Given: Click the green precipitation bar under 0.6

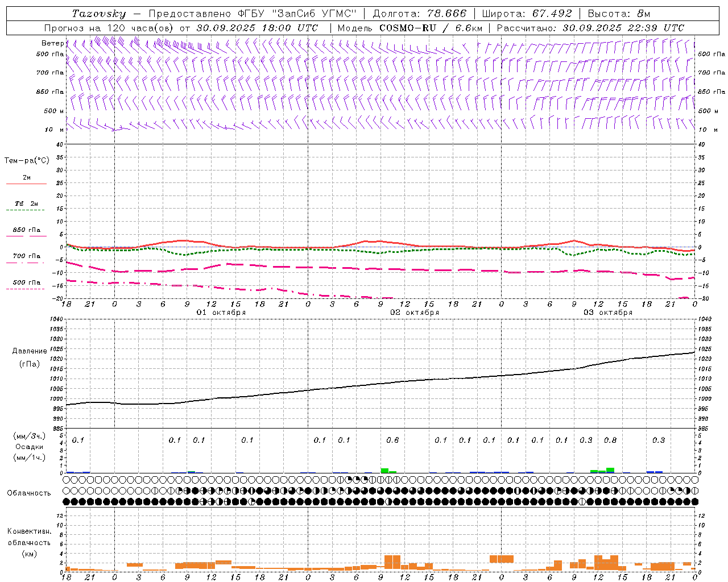Looking at the screenshot, I should tap(385, 471).
